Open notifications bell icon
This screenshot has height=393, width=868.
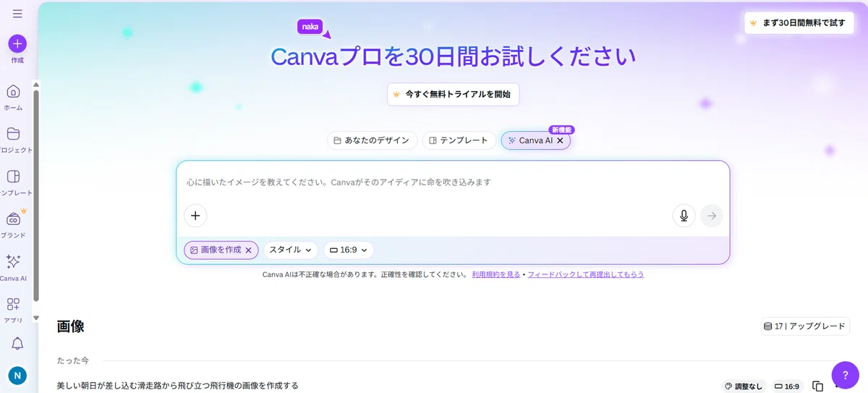pyautogui.click(x=17, y=344)
